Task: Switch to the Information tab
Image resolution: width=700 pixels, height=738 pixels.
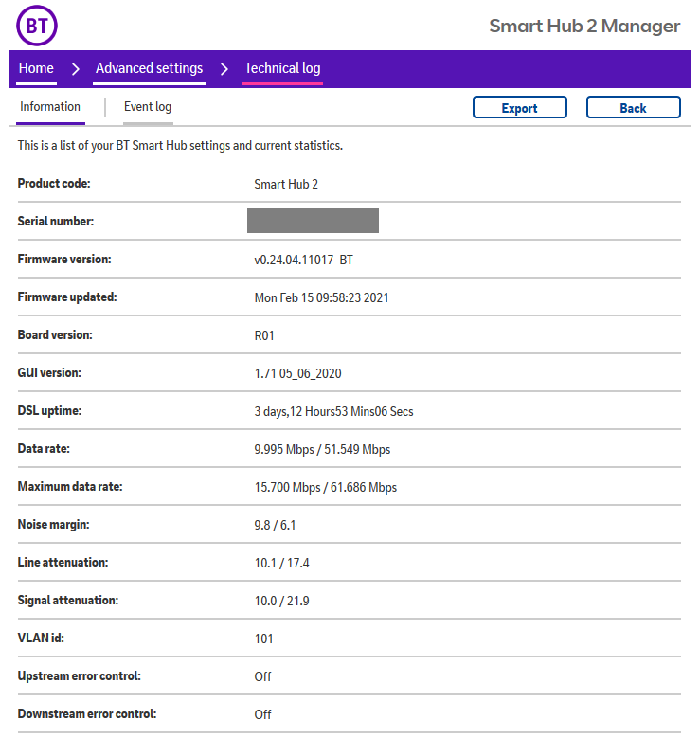Action: (x=50, y=107)
